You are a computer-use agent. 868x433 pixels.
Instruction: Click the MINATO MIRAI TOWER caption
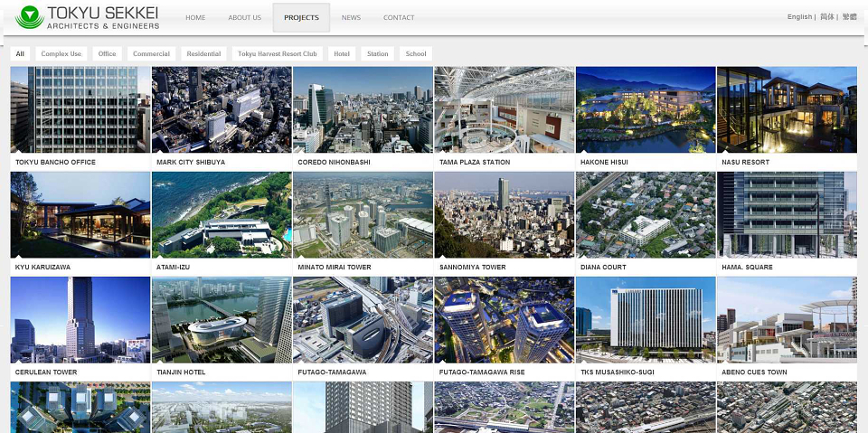pyautogui.click(x=335, y=267)
